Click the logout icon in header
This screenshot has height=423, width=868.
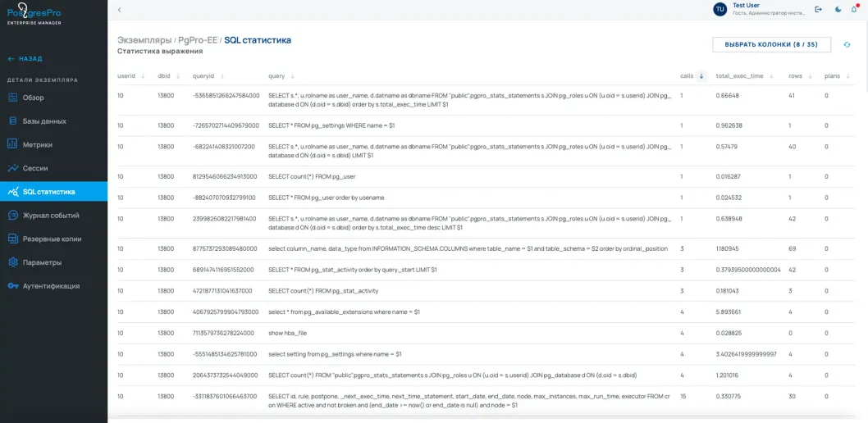pos(818,9)
